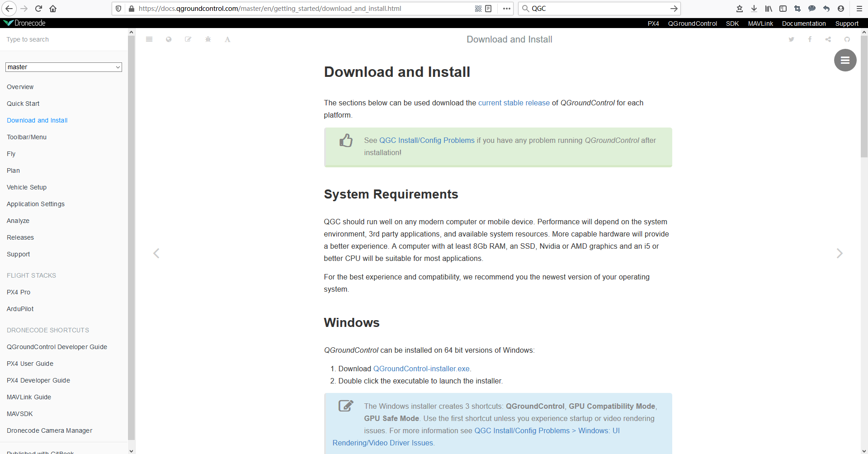Select Download and Install in sidebar
This screenshot has width=868, height=454.
(x=37, y=120)
